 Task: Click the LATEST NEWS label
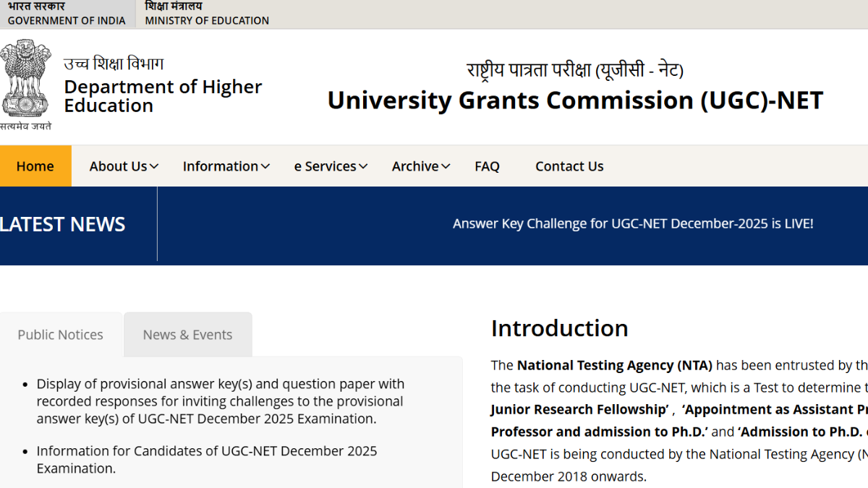click(x=63, y=225)
